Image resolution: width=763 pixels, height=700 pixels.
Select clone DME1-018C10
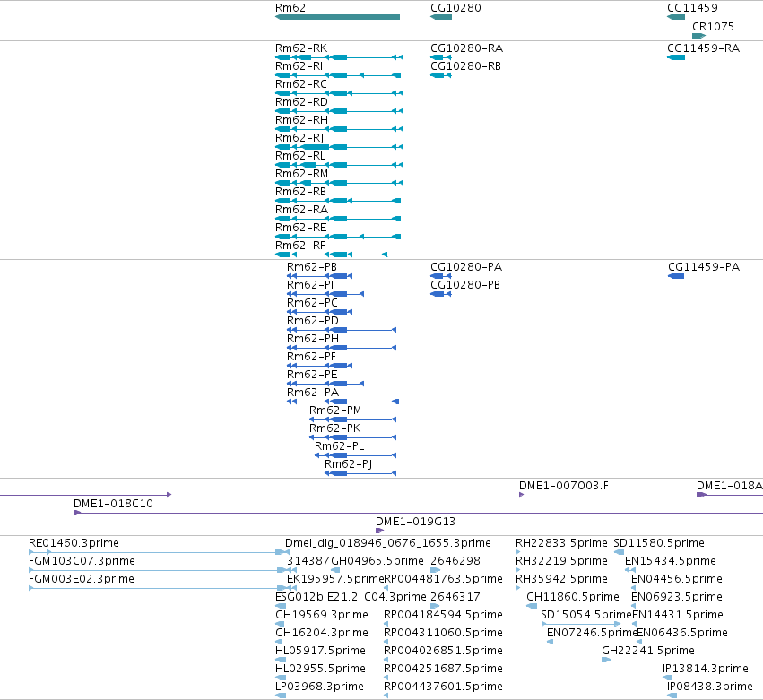(x=418, y=513)
